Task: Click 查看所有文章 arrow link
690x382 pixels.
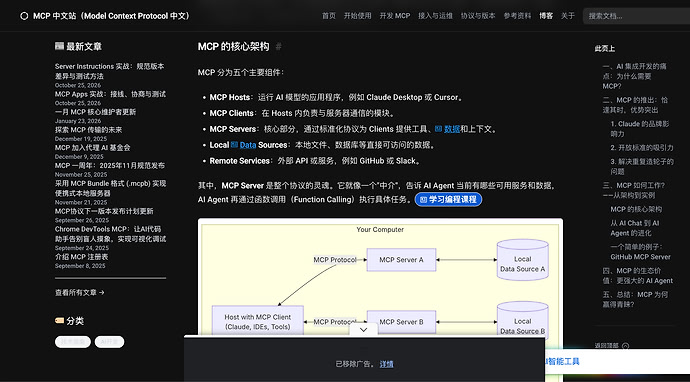Action: pyautogui.click(x=80, y=292)
